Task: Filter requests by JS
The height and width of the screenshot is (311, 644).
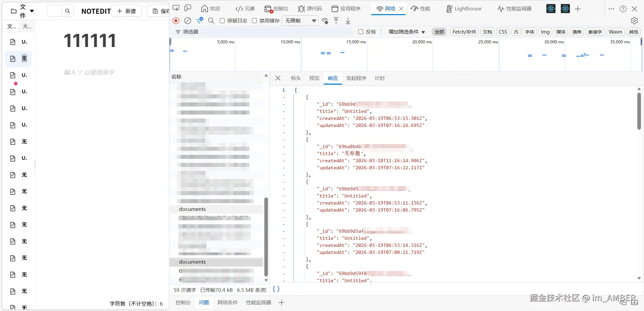Action: [x=516, y=32]
